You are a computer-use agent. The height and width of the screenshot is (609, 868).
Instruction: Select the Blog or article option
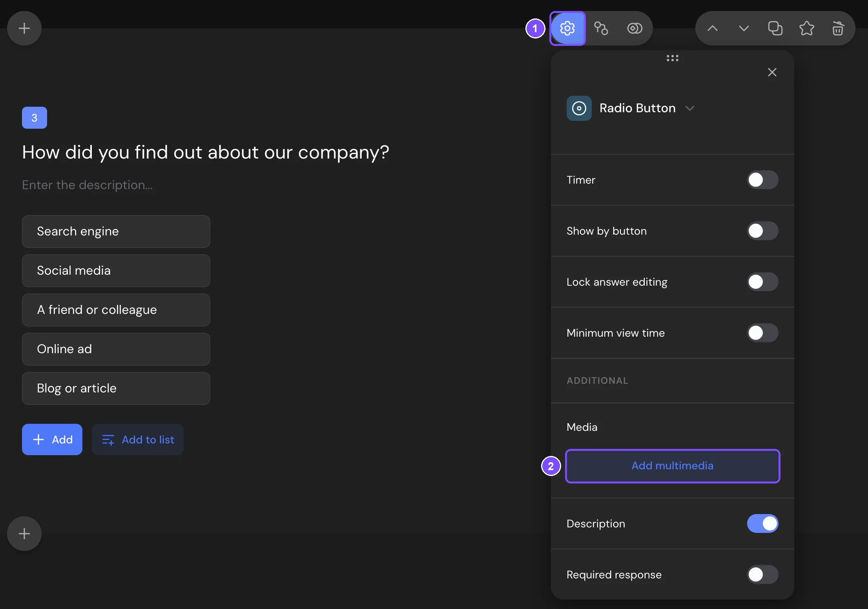coord(116,388)
